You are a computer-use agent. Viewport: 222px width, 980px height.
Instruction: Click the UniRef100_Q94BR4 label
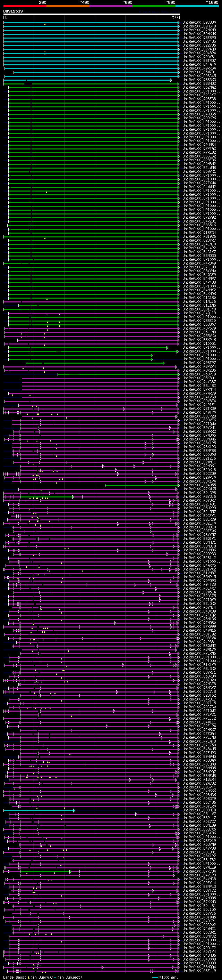tap(199, 53)
